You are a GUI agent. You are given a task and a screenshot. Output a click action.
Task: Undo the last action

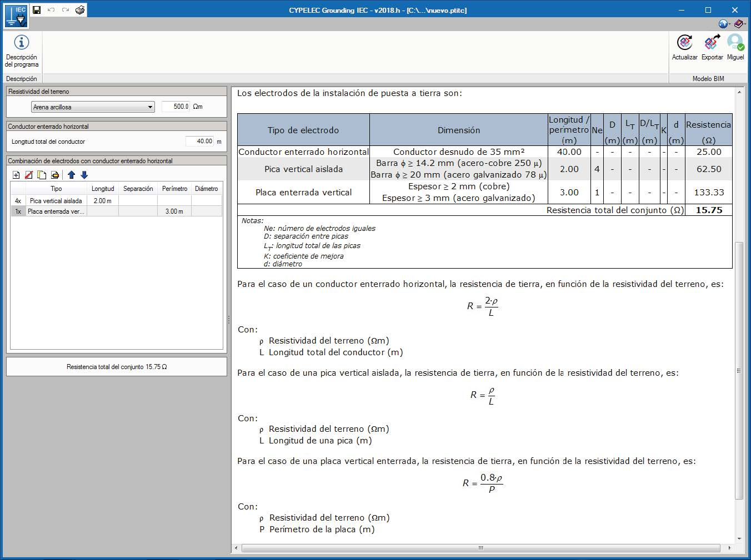[51, 10]
